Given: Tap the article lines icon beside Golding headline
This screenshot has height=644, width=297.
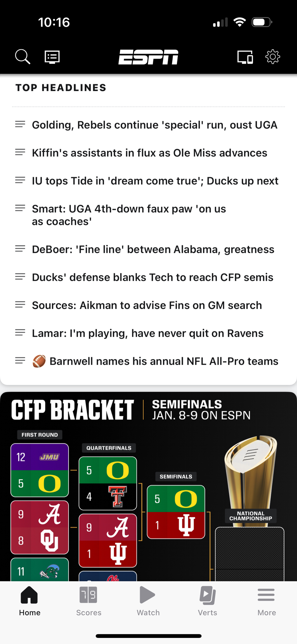Looking at the screenshot, I should pos(20,124).
